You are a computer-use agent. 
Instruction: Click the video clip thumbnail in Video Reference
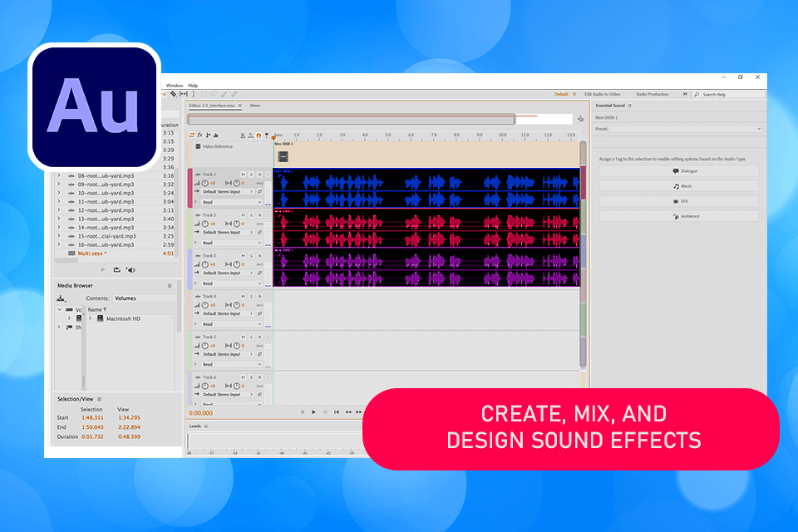click(x=283, y=157)
